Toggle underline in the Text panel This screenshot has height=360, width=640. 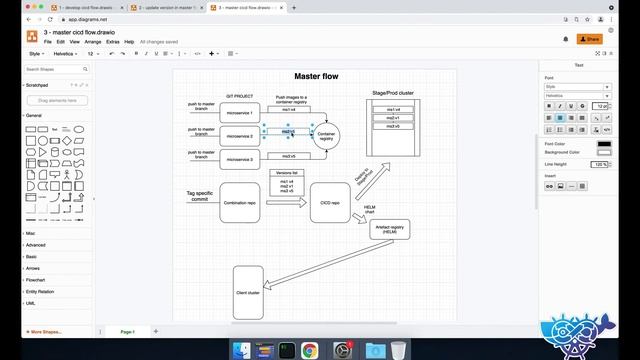[x=571, y=106]
